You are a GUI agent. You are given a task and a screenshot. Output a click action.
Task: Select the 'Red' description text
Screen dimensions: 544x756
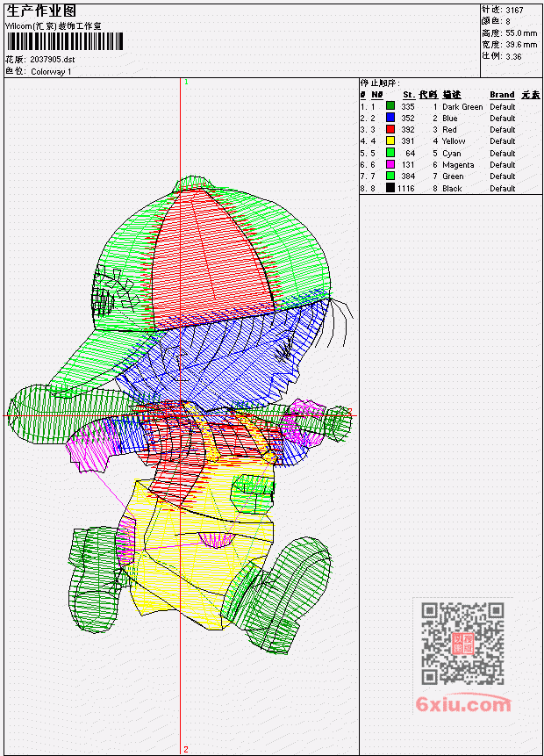click(449, 130)
